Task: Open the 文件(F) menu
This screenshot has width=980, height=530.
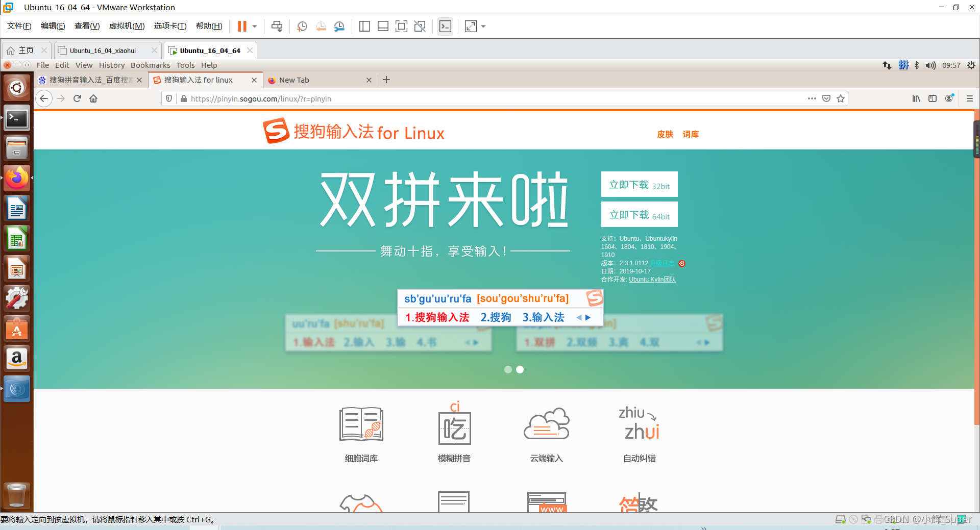Action: point(19,26)
